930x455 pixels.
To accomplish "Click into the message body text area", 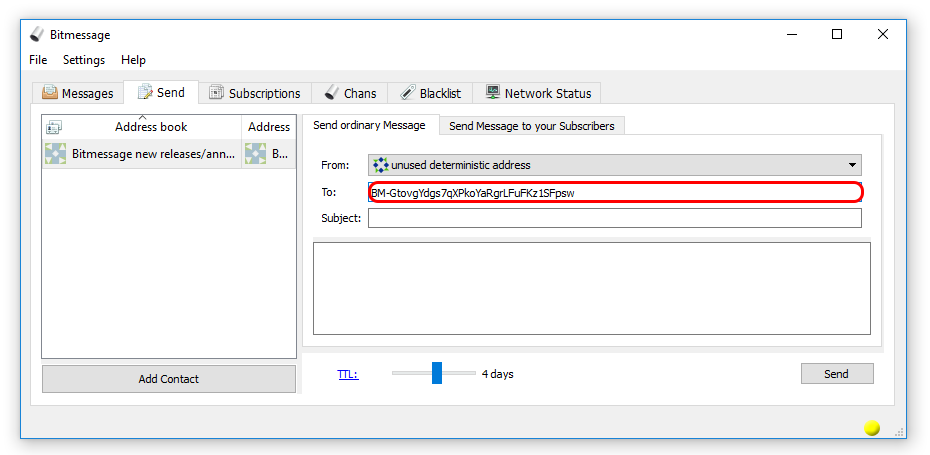I will [591, 288].
